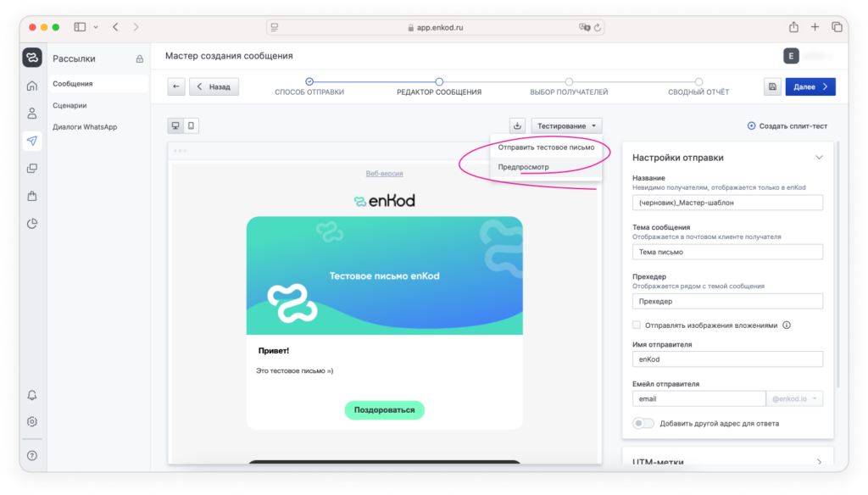Click the lock icon next to Рассылки
Screen dimensions: 868x495
(x=140, y=58)
